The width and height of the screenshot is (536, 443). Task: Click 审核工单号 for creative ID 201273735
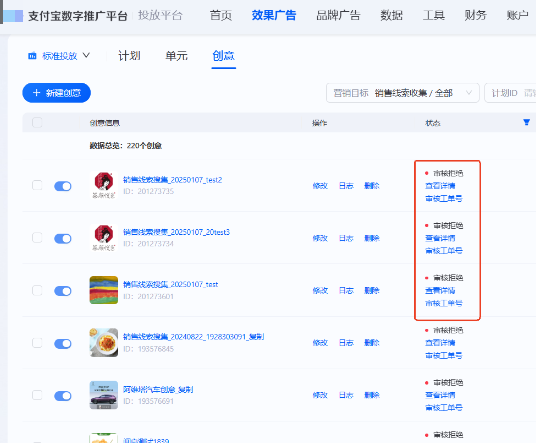(444, 199)
